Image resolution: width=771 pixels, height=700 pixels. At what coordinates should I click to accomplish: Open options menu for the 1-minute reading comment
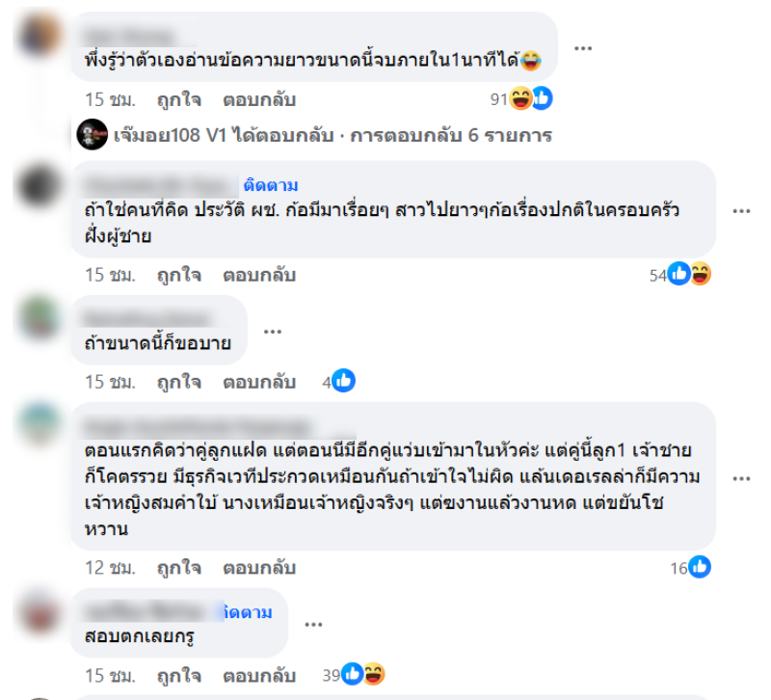[x=583, y=48]
